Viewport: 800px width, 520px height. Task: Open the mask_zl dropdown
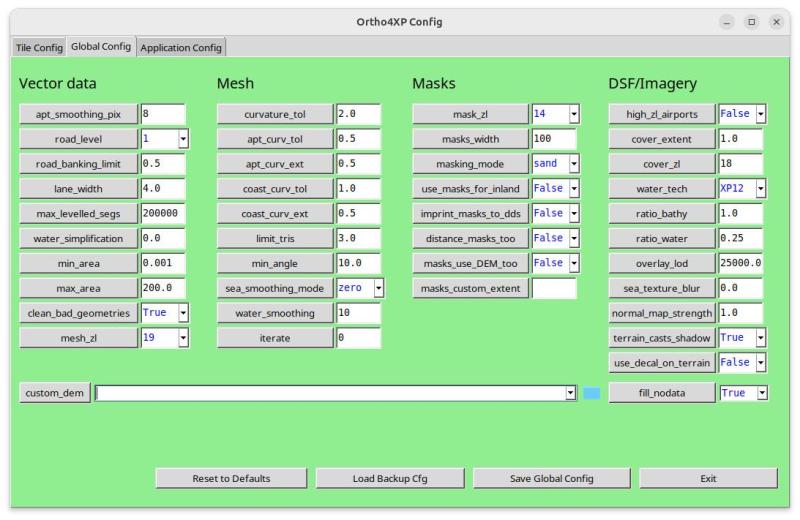click(574, 114)
